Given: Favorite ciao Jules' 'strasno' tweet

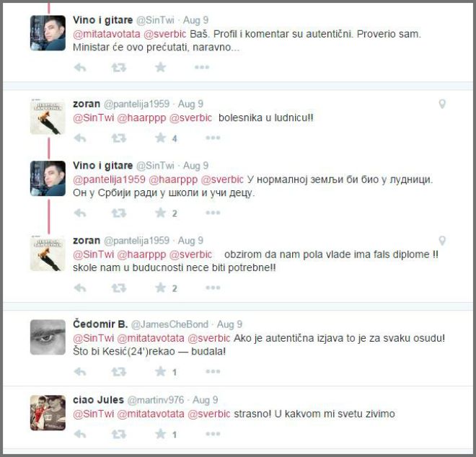Looking at the screenshot, I should coord(161,434).
